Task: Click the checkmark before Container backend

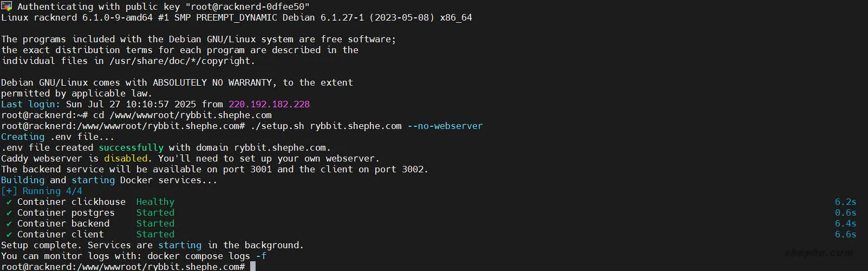Action: [9, 224]
